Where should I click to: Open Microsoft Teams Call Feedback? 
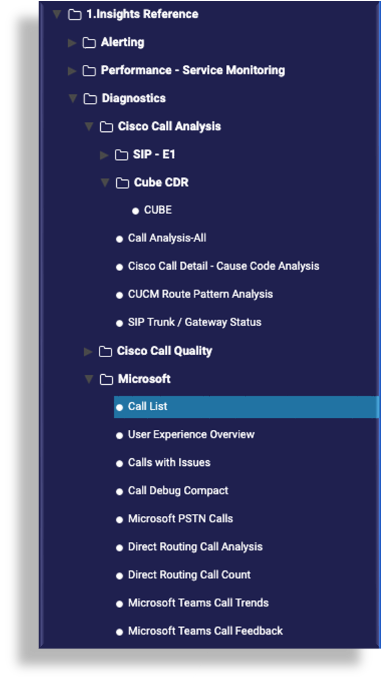(x=205, y=631)
